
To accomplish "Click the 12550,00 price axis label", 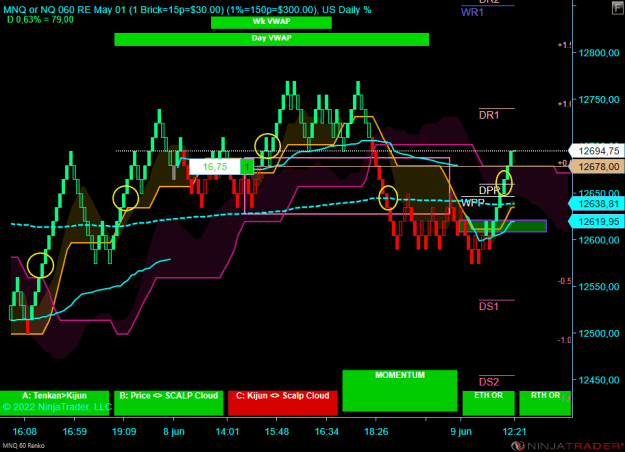I will pos(599,287).
